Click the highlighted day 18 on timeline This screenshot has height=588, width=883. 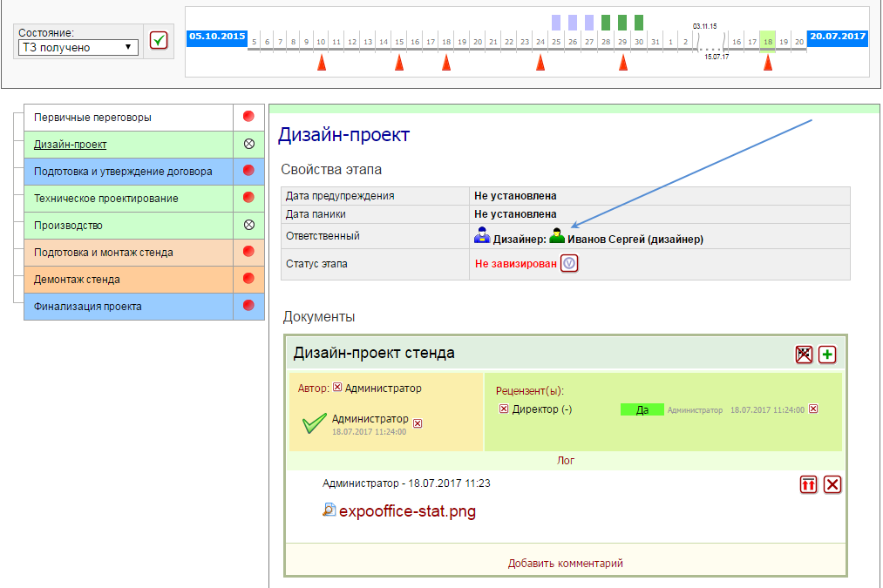pos(767,41)
